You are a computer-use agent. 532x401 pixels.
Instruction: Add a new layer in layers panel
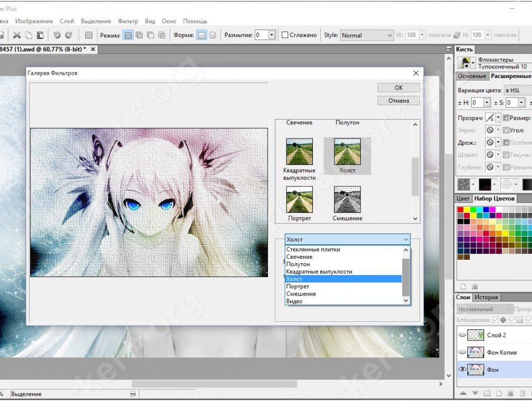[499, 393]
